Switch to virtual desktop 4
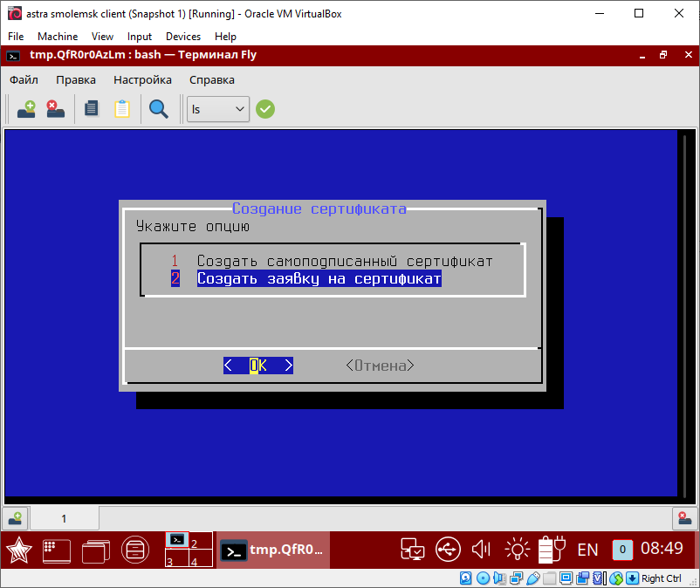This screenshot has height=588, width=700. point(201,558)
